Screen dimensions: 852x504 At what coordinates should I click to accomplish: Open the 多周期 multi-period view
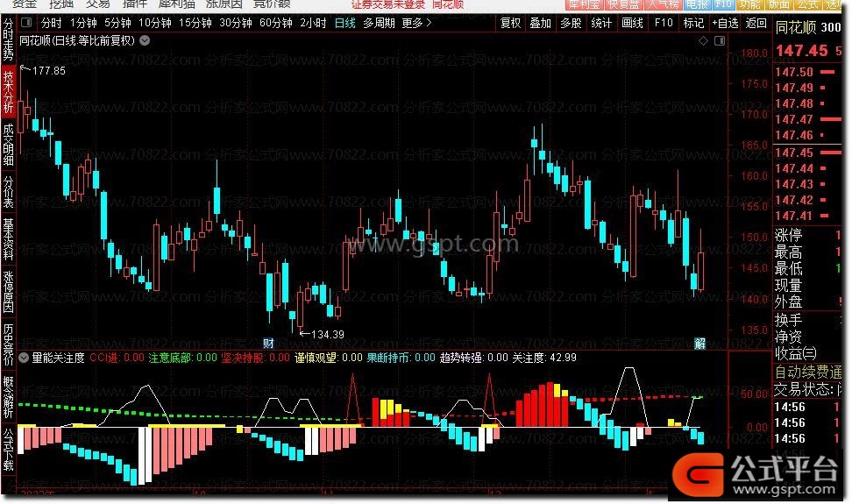pos(379,24)
